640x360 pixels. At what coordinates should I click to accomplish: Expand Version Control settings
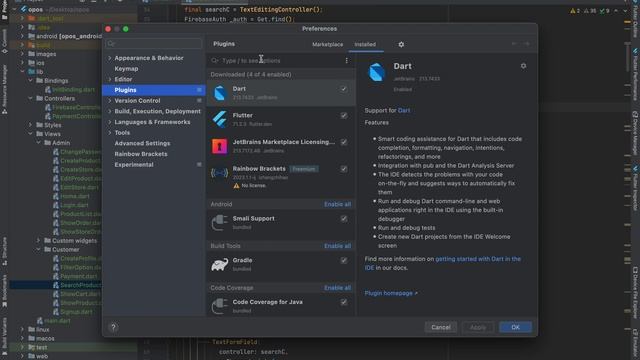109,100
